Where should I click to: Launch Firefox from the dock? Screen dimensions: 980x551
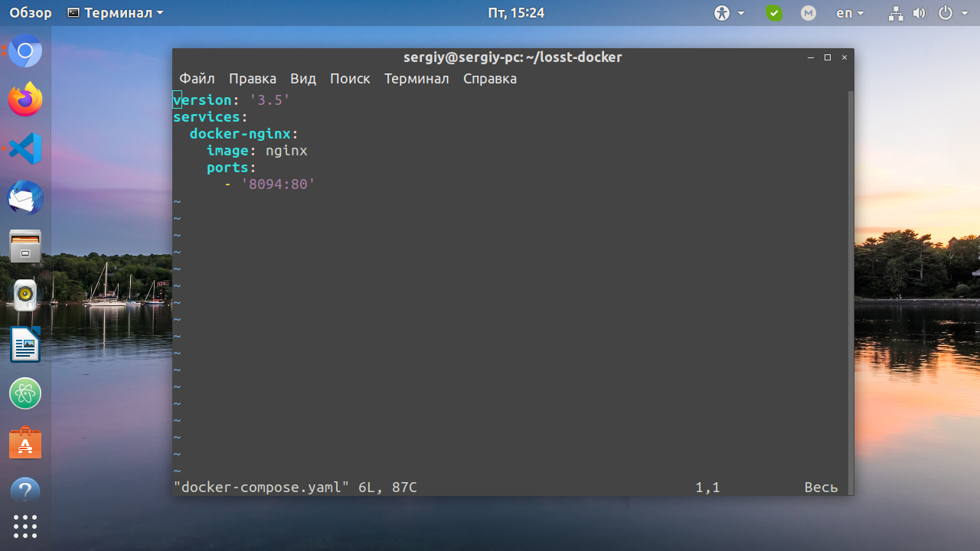[x=25, y=99]
